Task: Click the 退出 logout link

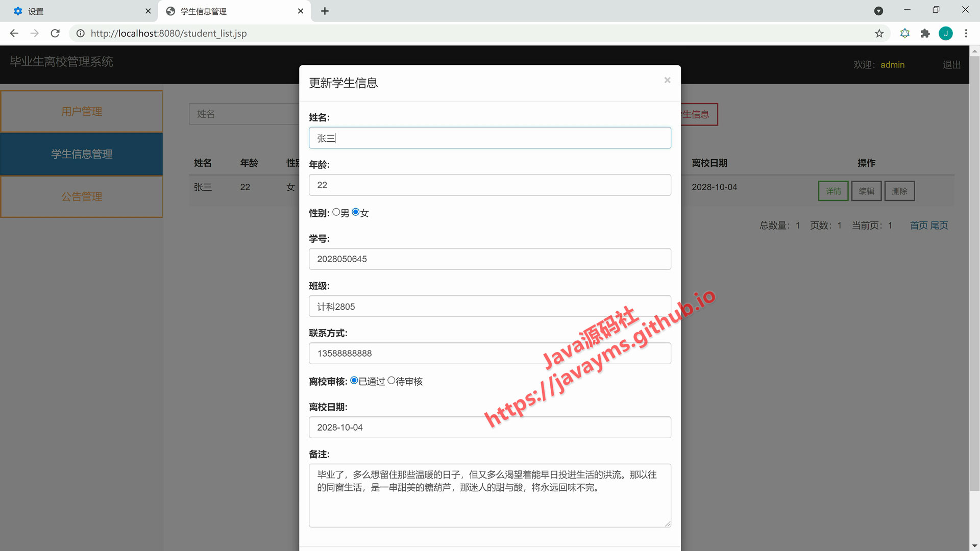Action: (951, 65)
